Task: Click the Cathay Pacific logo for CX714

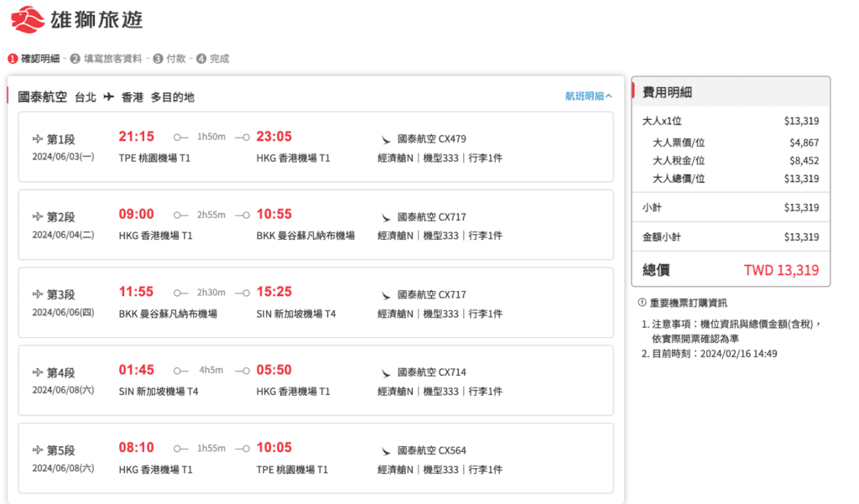Action: [386, 373]
